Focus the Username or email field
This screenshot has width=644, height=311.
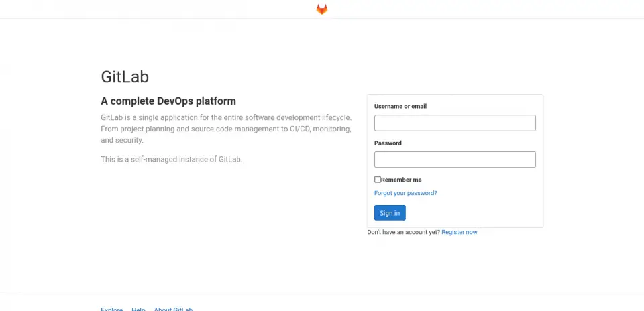click(455, 123)
